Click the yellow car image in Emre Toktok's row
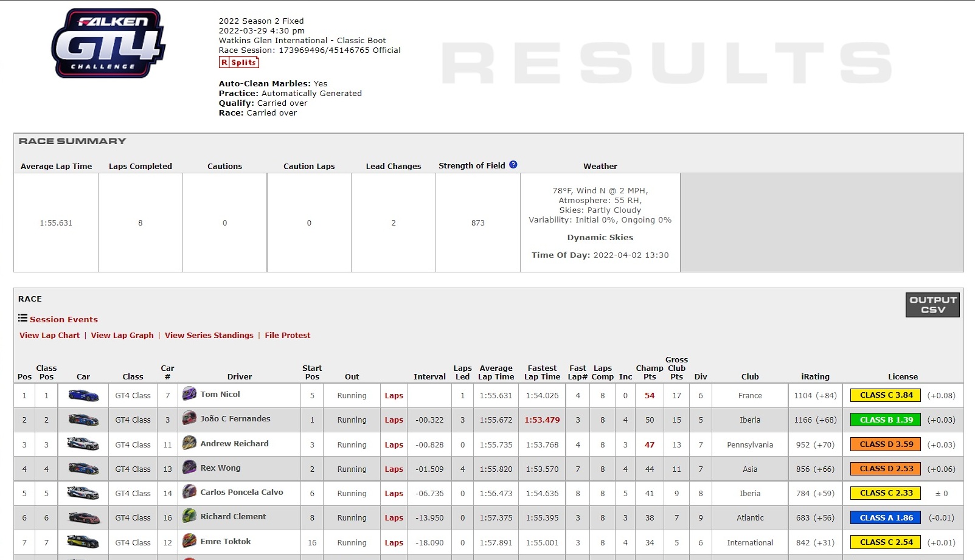 [x=83, y=542]
